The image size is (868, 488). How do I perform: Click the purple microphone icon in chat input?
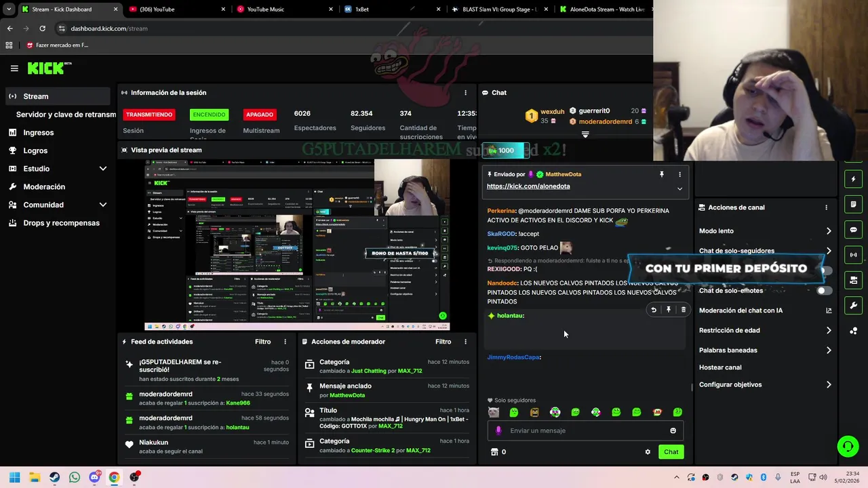pos(498,430)
